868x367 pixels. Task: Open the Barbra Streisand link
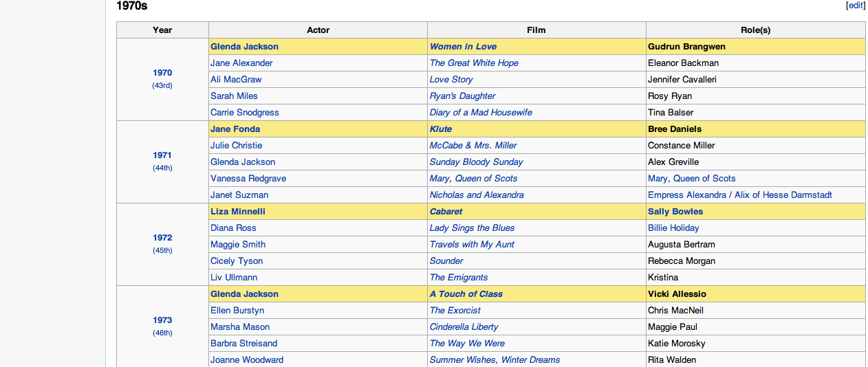(x=244, y=344)
